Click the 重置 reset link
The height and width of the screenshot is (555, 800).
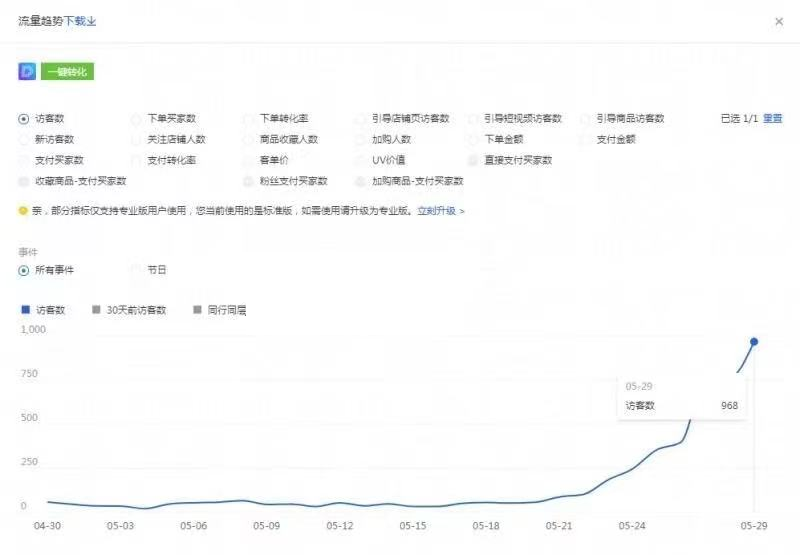(x=772, y=118)
